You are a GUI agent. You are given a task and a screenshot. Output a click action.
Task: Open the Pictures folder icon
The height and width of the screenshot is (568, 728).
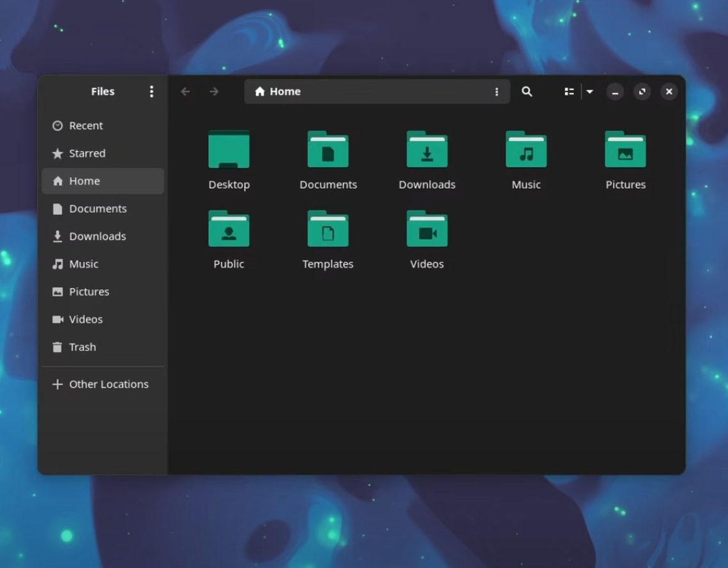[x=625, y=150]
